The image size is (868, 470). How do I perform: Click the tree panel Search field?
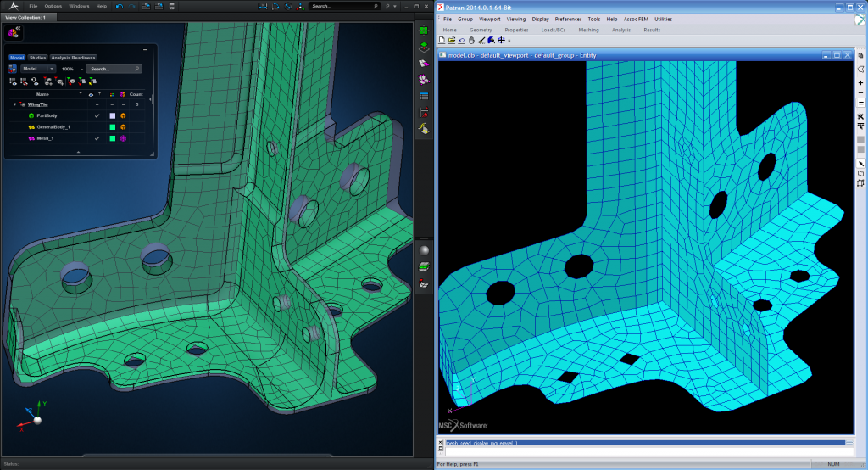pos(114,69)
